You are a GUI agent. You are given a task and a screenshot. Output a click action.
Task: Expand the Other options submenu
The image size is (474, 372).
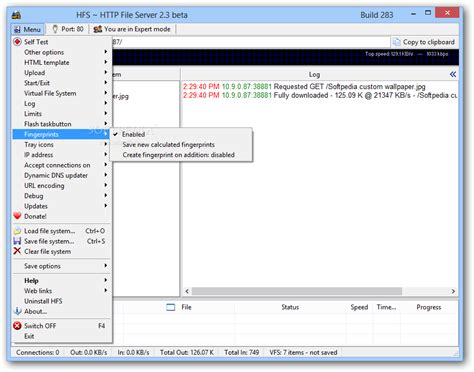[x=61, y=52]
